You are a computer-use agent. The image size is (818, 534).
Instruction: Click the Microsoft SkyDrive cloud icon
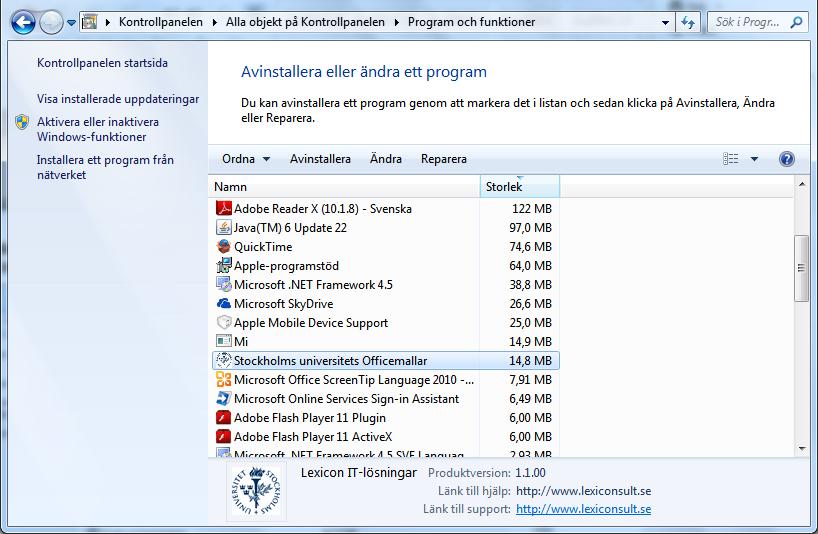click(224, 304)
